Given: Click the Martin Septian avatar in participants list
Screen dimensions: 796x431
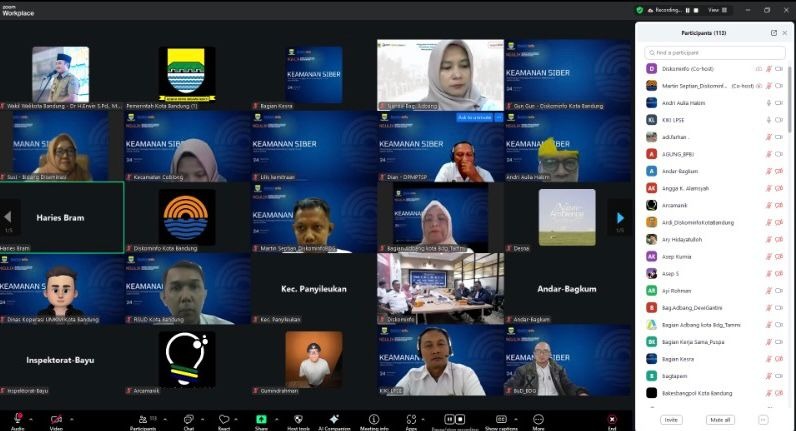Looking at the screenshot, I should tap(651, 86).
